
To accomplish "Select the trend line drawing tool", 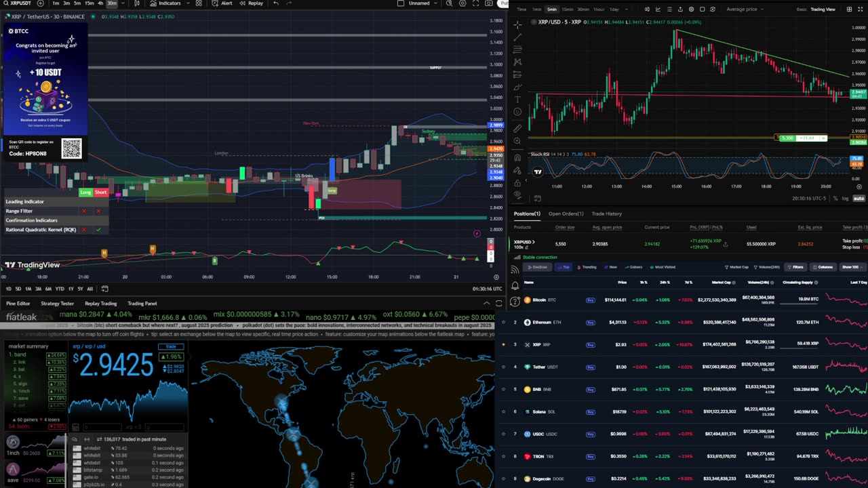I will point(517,37).
